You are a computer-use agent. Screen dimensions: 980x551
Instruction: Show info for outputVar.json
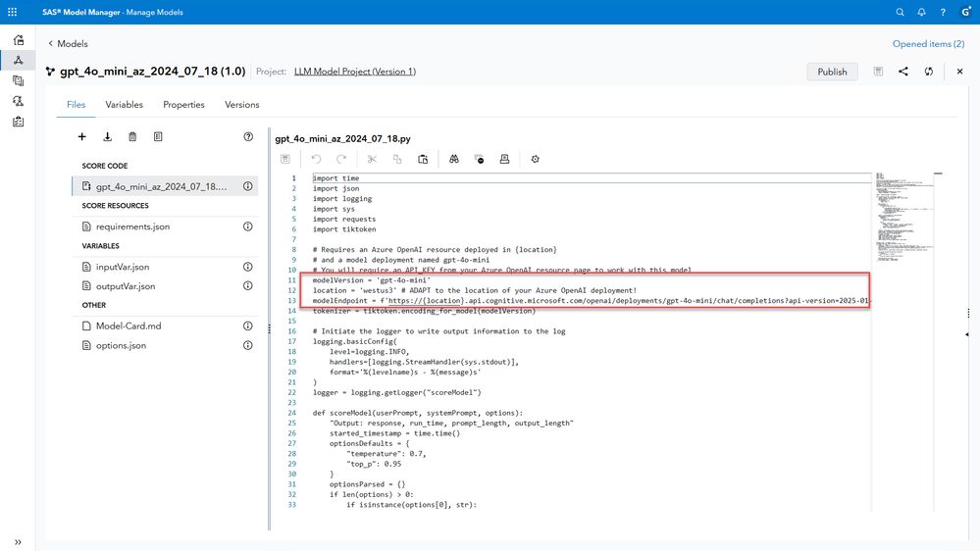pos(248,286)
